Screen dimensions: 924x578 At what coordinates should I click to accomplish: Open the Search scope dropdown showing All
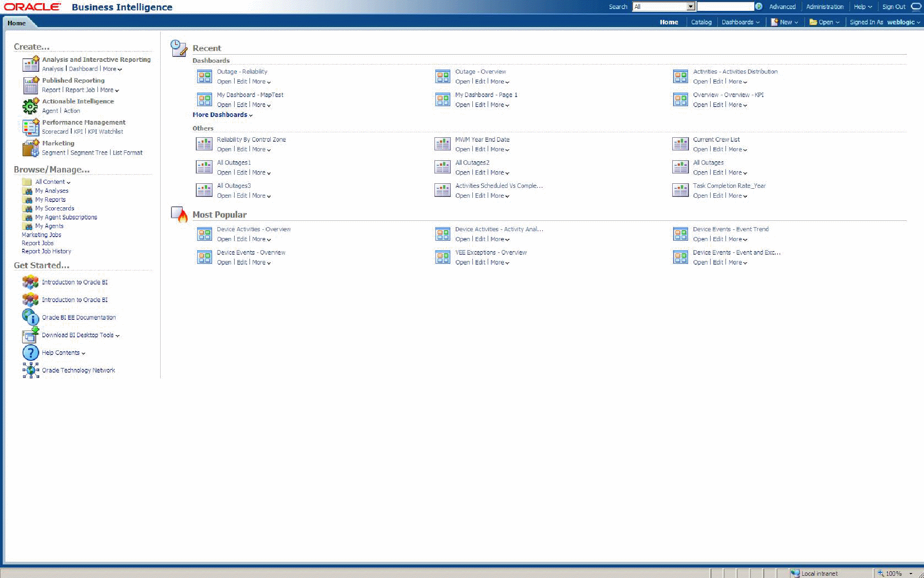[x=663, y=6]
